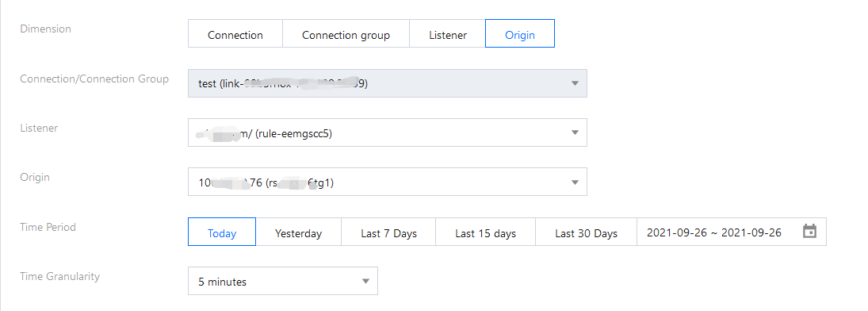Expand the Connection/Connection Group dropdown arrow

pos(575,84)
